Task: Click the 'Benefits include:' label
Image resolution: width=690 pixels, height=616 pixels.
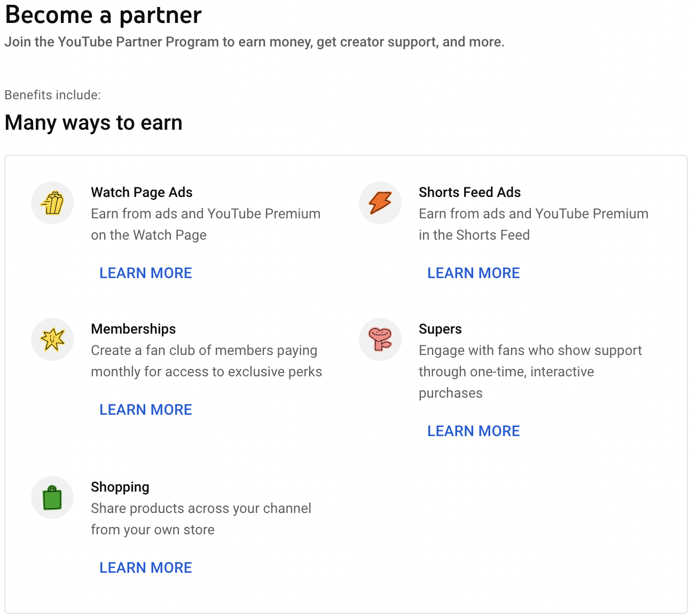Action: pos(52,95)
